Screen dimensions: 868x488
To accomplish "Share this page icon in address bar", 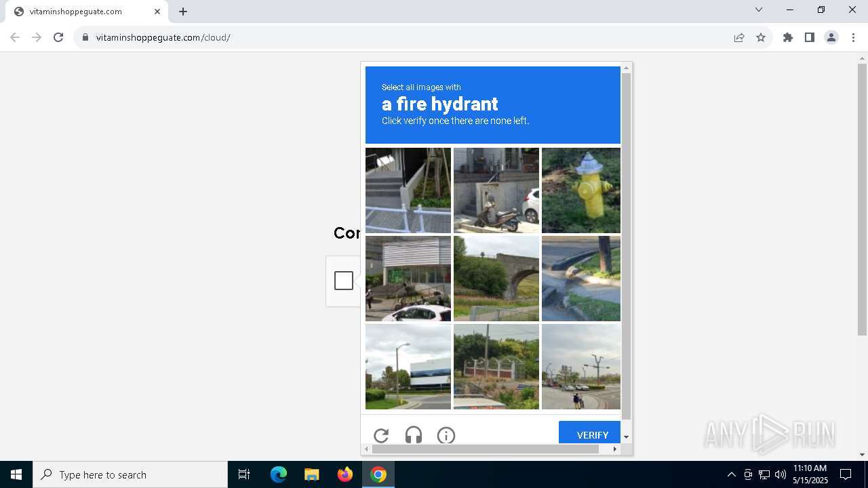I will (739, 37).
